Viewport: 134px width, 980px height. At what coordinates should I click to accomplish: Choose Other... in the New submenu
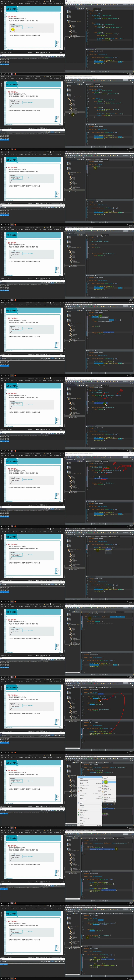coord(105,802)
